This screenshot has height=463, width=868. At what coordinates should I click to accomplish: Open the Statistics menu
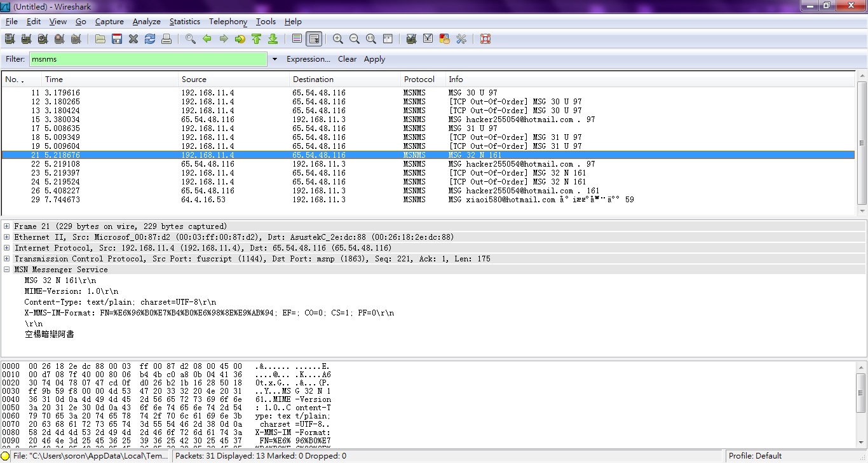[184, 22]
